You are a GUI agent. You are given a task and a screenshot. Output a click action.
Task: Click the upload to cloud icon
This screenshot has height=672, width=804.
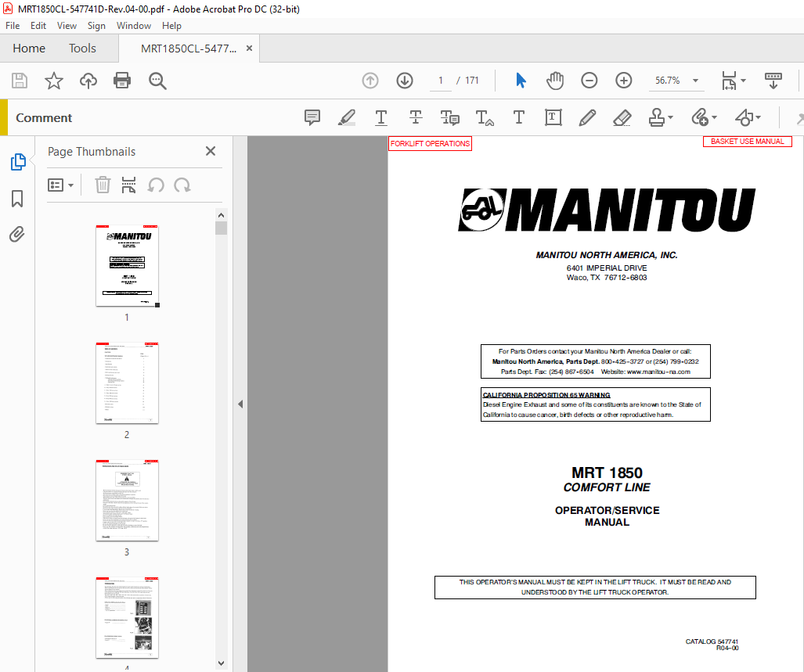pos(88,81)
